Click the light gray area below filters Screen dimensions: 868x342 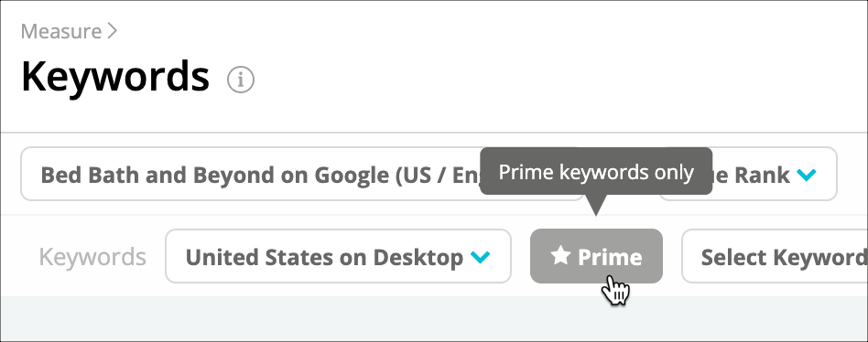tap(434, 319)
